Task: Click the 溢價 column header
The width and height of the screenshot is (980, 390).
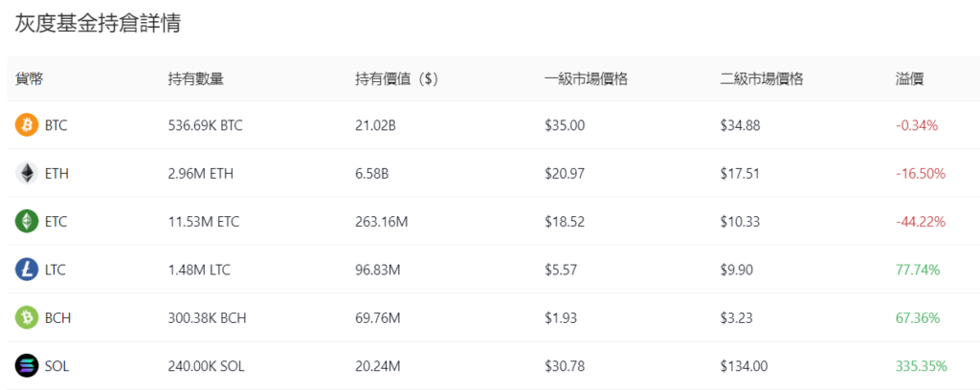Action: [909, 78]
